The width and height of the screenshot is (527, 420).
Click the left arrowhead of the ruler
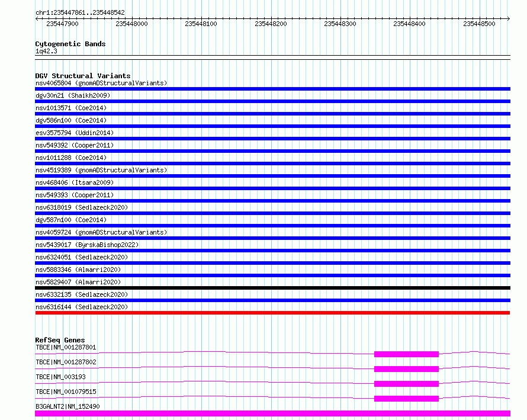37,18
